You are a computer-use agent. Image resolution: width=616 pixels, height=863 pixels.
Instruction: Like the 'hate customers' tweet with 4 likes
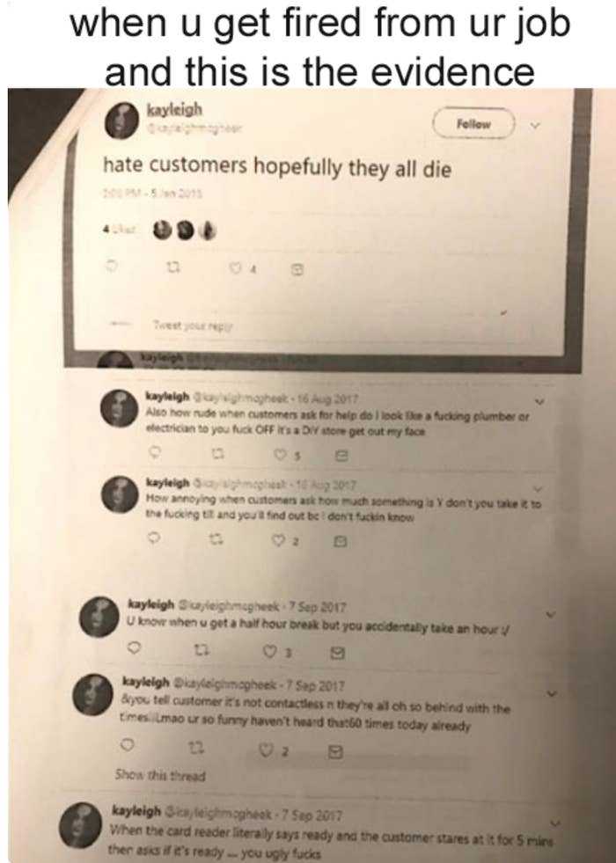[236, 268]
